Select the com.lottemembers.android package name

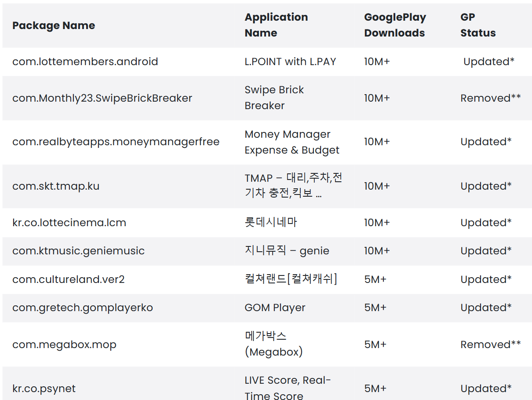click(x=85, y=62)
